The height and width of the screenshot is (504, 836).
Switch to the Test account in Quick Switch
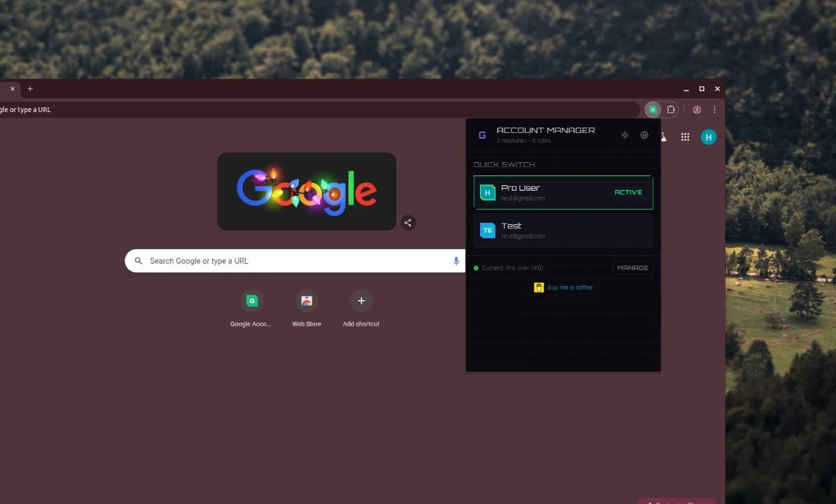pyautogui.click(x=563, y=230)
